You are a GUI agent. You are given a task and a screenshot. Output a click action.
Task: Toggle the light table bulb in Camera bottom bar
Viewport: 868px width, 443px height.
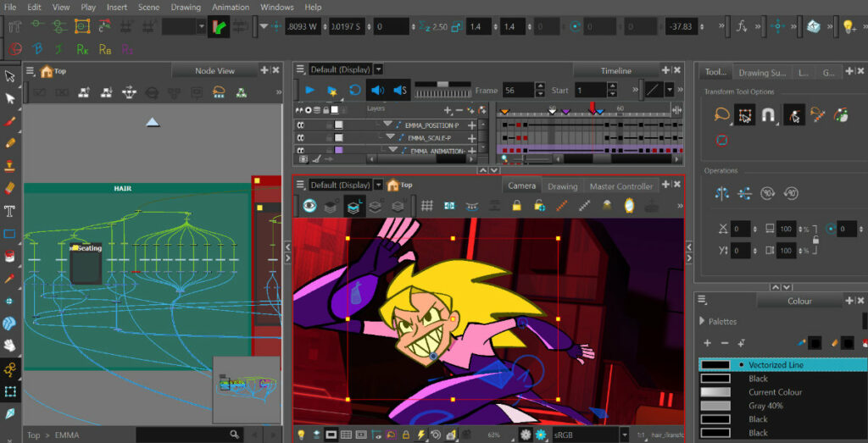pyautogui.click(x=301, y=435)
